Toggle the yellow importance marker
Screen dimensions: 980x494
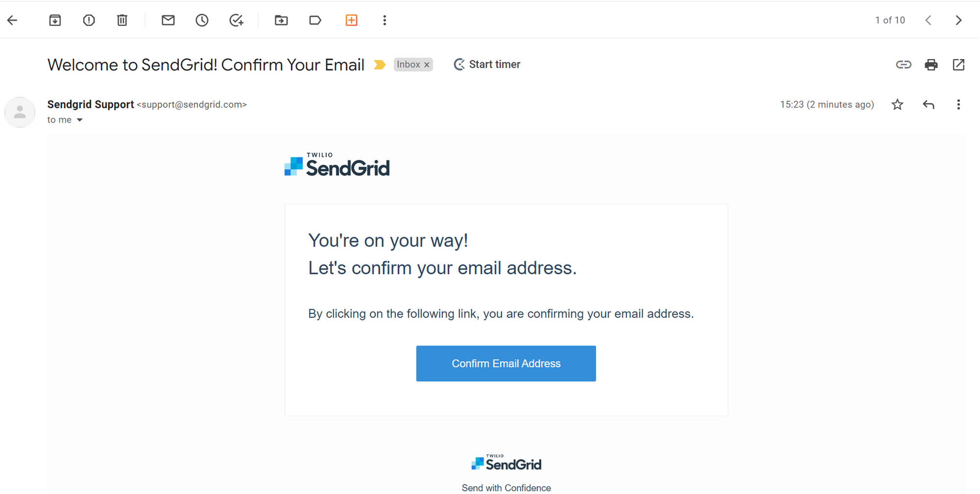(379, 65)
